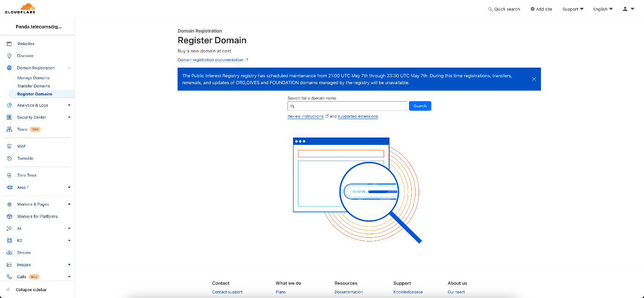This screenshot has width=644, height=298.
Task: Open Manage Domains in sidebar
Action: (33, 78)
